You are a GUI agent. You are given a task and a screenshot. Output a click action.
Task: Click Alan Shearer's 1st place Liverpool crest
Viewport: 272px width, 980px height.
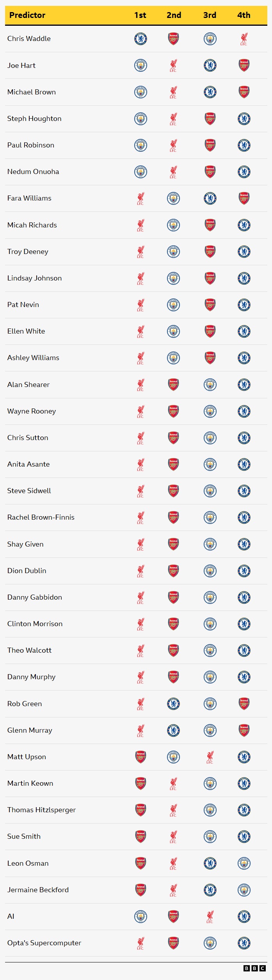pos(140,385)
